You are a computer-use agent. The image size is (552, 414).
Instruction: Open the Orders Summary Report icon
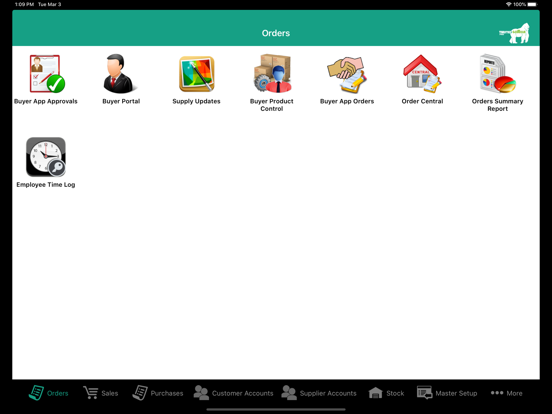(497, 74)
